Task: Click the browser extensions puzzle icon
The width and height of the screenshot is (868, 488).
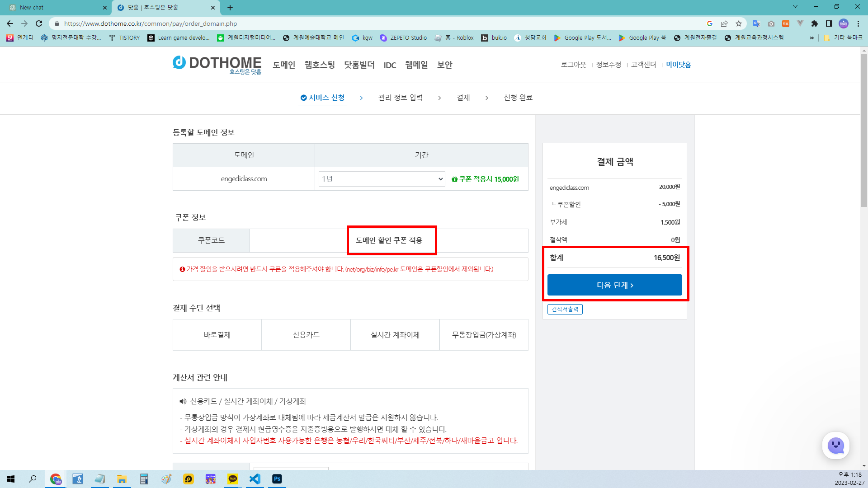Action: click(814, 23)
